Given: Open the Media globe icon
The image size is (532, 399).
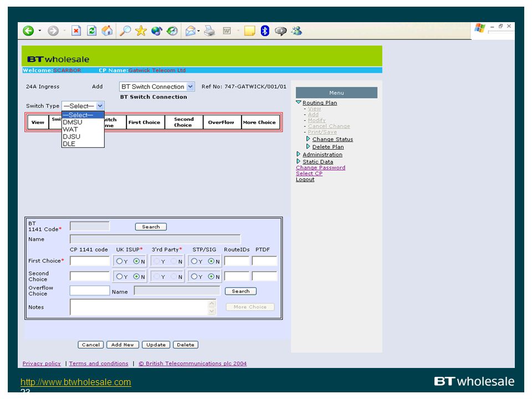Looking at the screenshot, I should coord(156,31).
